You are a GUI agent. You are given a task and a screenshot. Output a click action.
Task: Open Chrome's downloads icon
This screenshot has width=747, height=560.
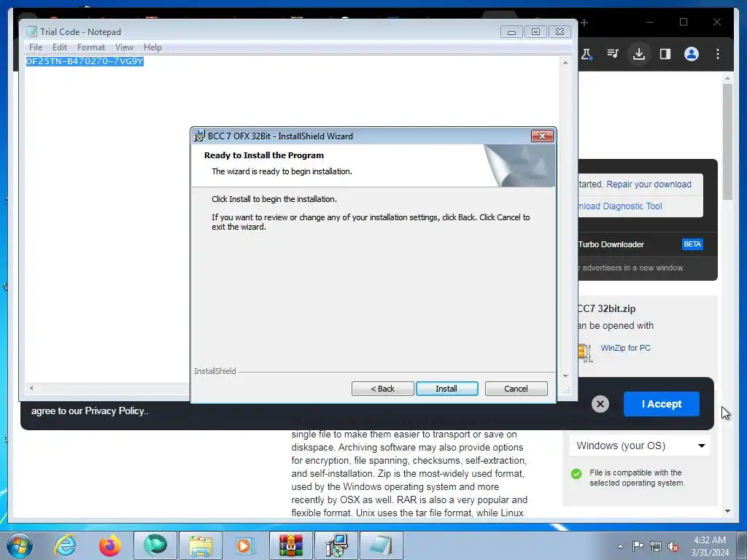(639, 54)
